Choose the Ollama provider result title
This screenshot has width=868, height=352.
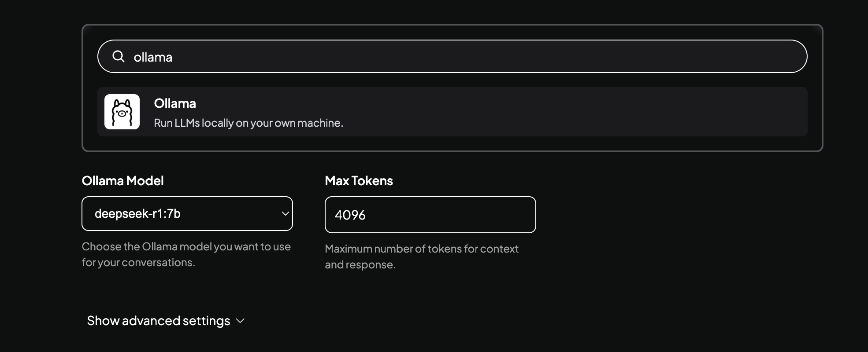[175, 103]
